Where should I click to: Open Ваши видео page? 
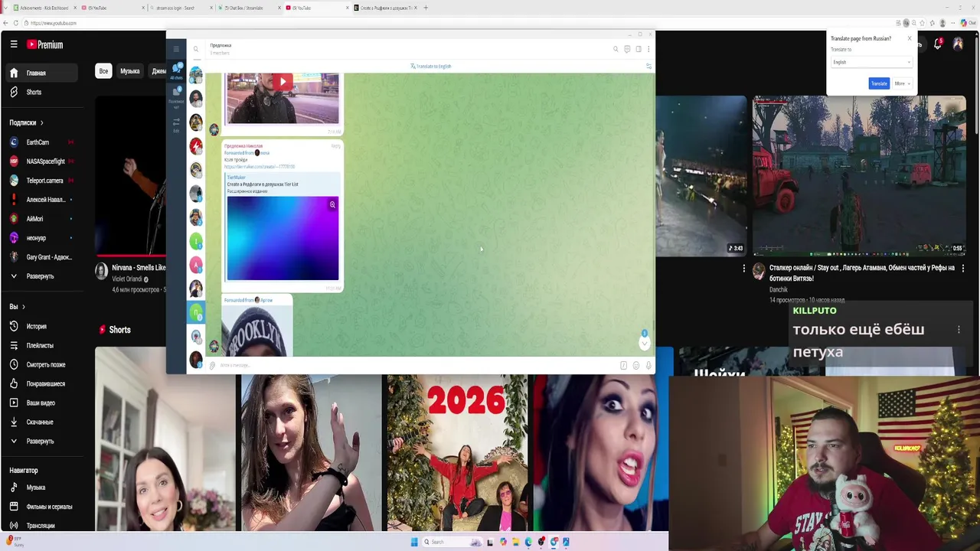(x=39, y=403)
